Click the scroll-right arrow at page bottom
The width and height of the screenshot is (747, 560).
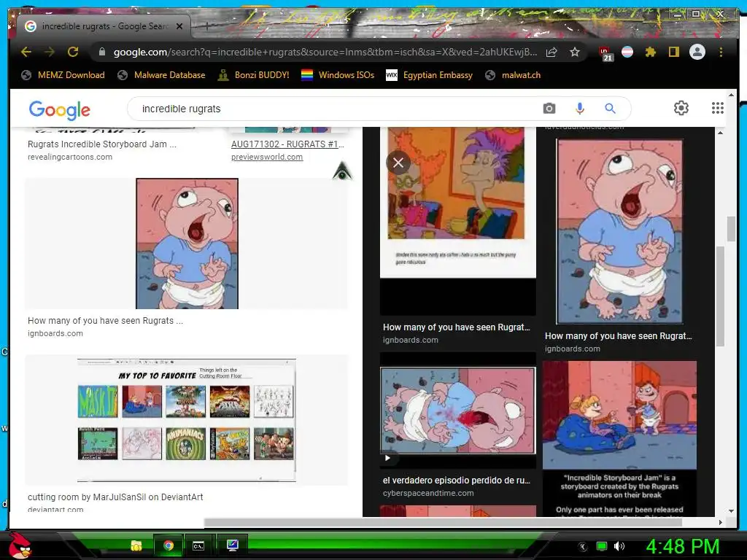click(x=720, y=522)
